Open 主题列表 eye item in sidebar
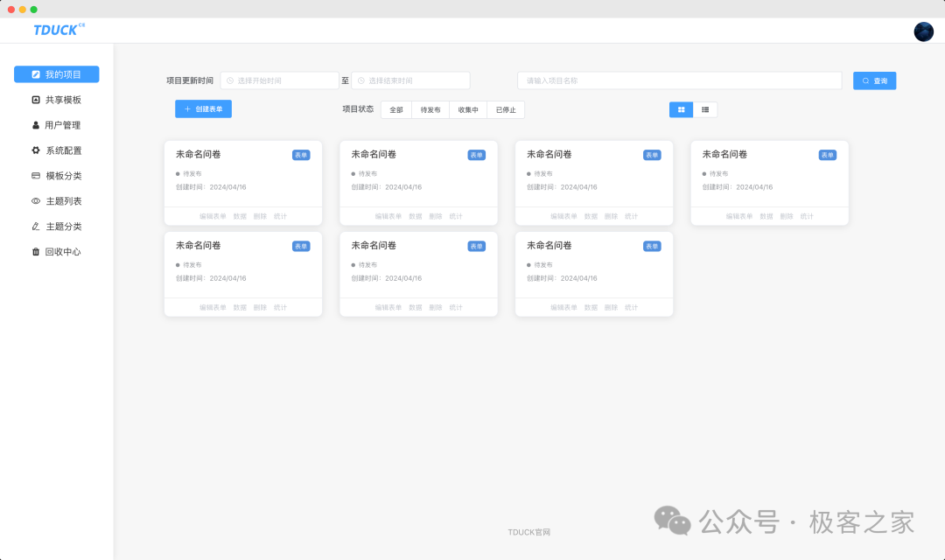This screenshot has width=945, height=560. pyautogui.click(x=57, y=201)
